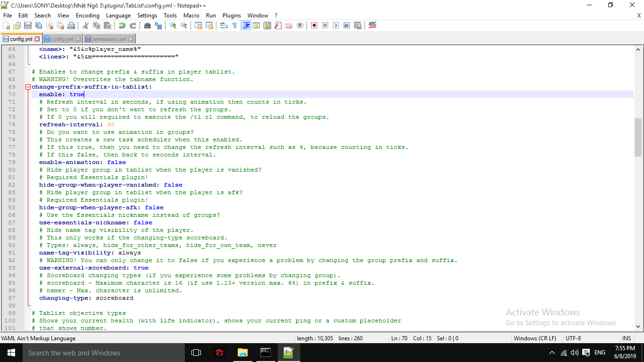The width and height of the screenshot is (644, 362).
Task: Close the active config.yml tab
Action: tap(37, 39)
